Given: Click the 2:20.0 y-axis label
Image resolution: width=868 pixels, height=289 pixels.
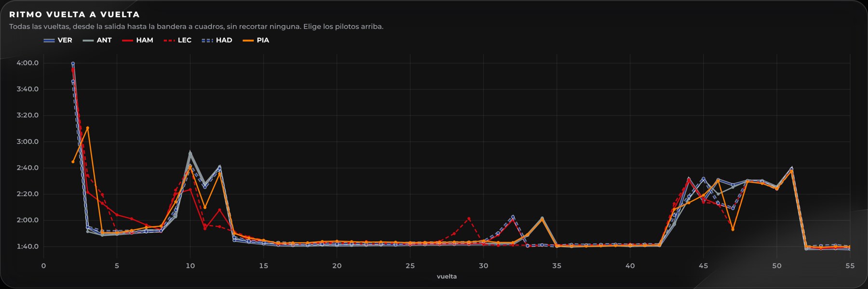Looking at the screenshot, I should tap(27, 194).
